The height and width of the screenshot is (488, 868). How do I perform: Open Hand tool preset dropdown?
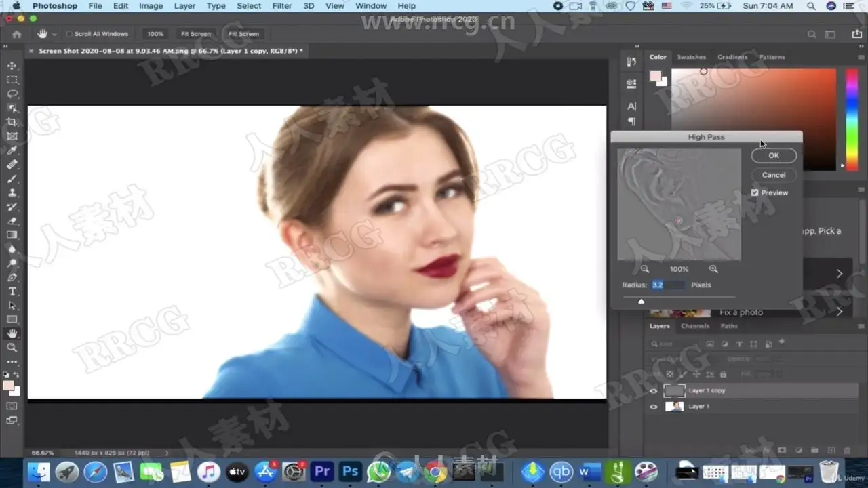pyautogui.click(x=54, y=34)
